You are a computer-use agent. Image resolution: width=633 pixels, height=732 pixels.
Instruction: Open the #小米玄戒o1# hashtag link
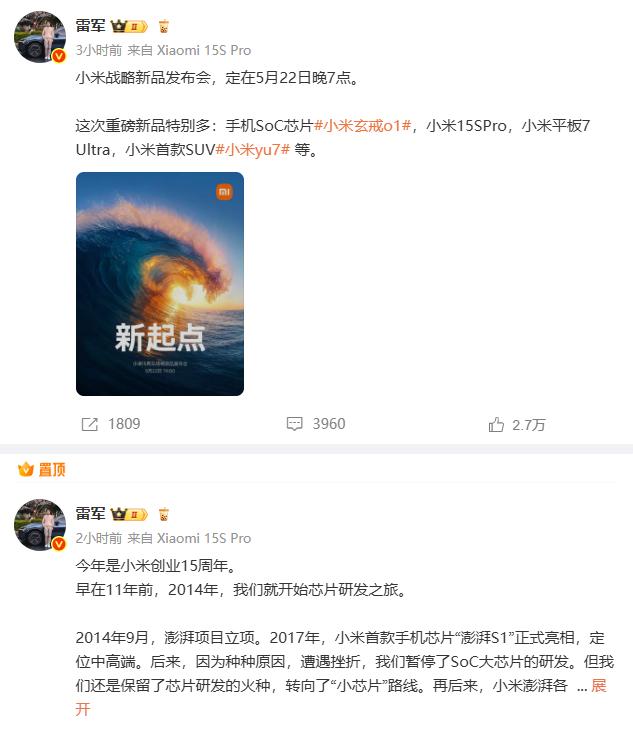click(x=363, y=126)
